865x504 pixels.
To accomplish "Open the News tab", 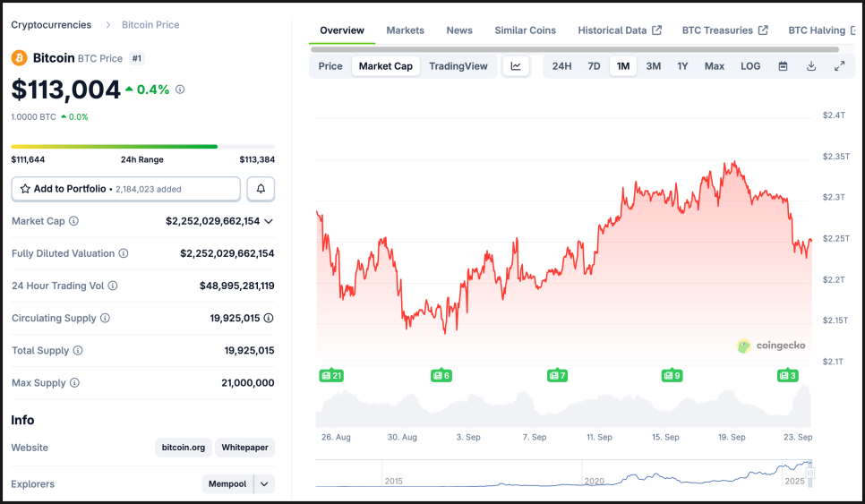I will [459, 30].
